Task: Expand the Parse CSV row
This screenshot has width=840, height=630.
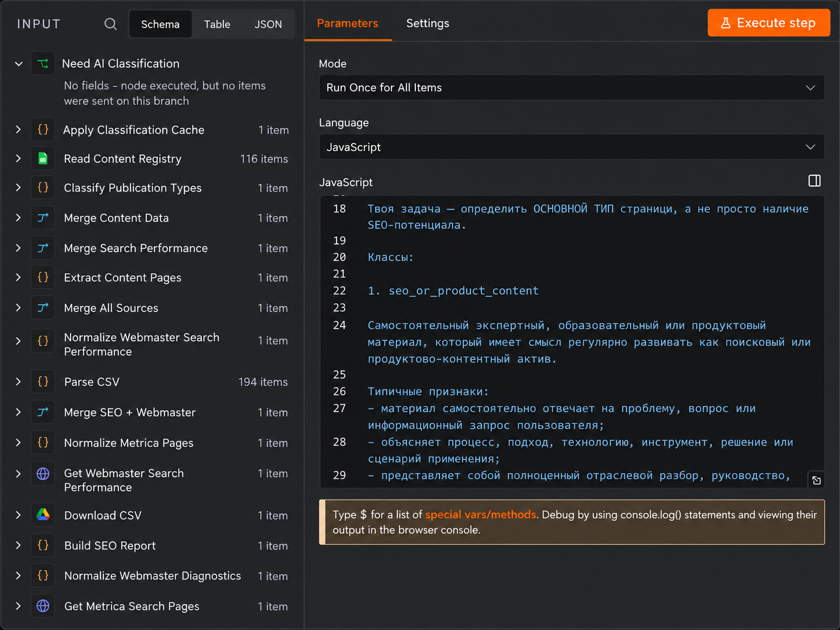Action: 19,381
